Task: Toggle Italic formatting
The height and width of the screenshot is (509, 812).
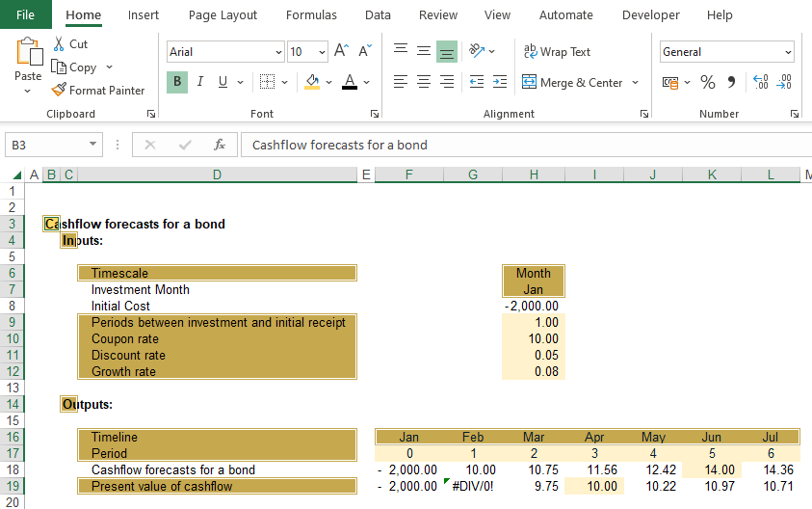Action: point(200,83)
